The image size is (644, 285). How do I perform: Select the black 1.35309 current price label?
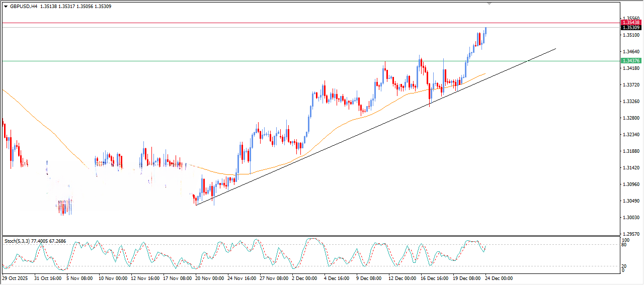point(631,28)
